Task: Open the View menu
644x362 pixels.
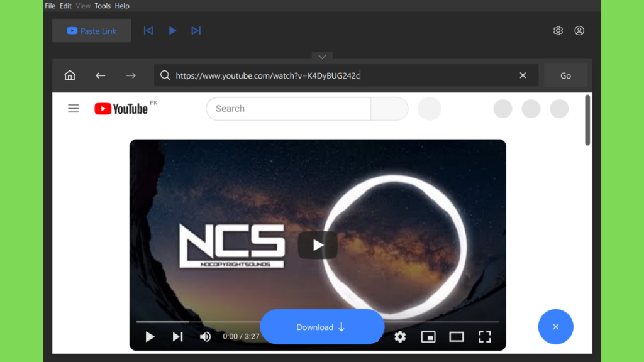Action: [83, 6]
